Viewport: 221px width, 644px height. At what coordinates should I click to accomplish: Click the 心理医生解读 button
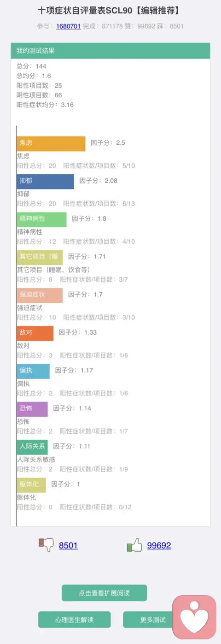click(74, 620)
